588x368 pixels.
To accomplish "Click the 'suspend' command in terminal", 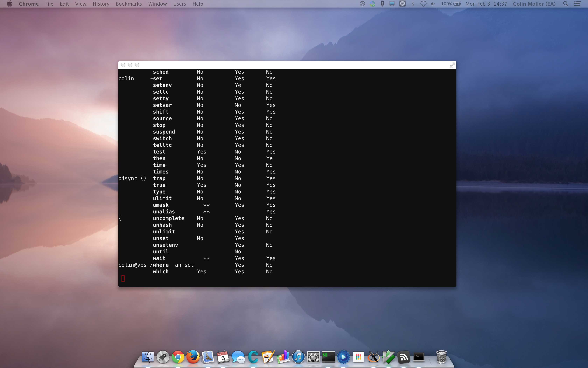I will [x=164, y=132].
